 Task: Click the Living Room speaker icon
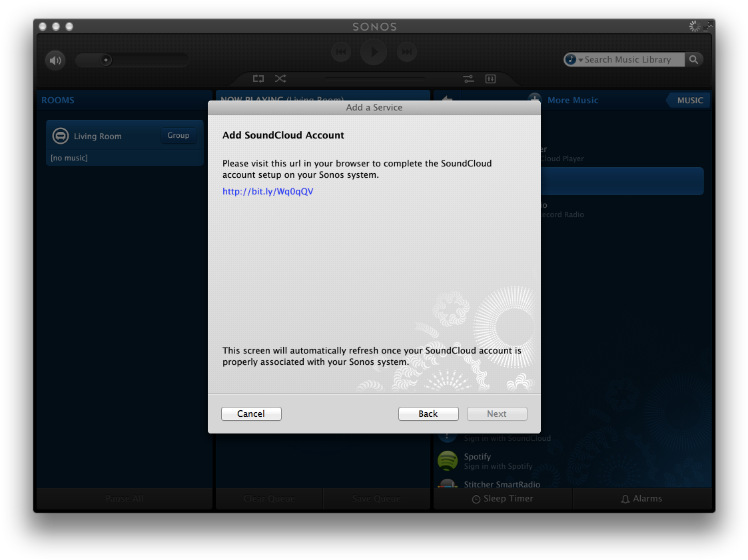(61, 136)
